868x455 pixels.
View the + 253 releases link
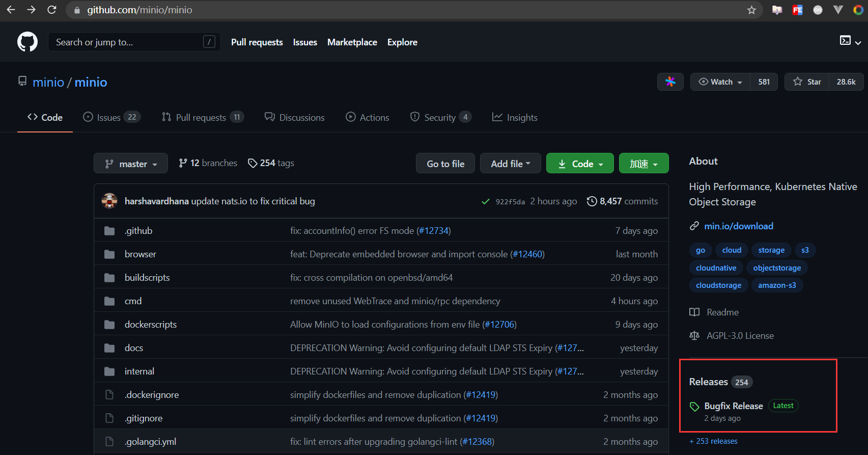point(713,441)
